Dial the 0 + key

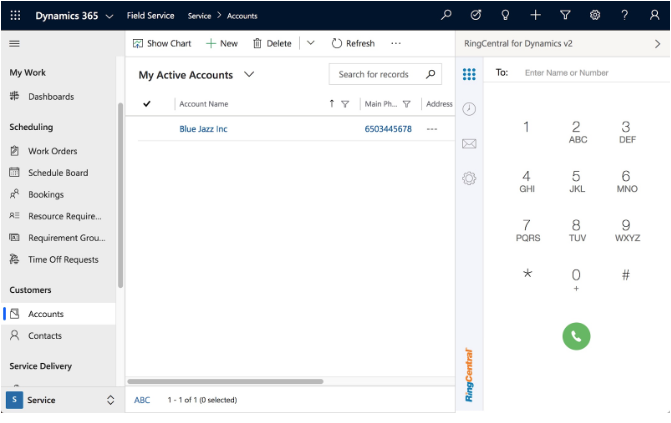click(x=576, y=279)
